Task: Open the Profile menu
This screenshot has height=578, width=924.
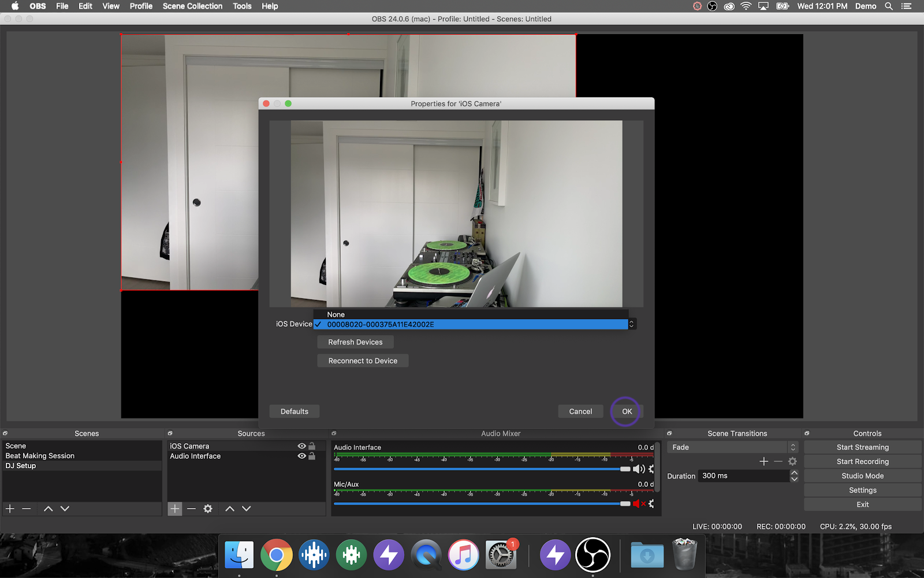Action: pyautogui.click(x=141, y=6)
